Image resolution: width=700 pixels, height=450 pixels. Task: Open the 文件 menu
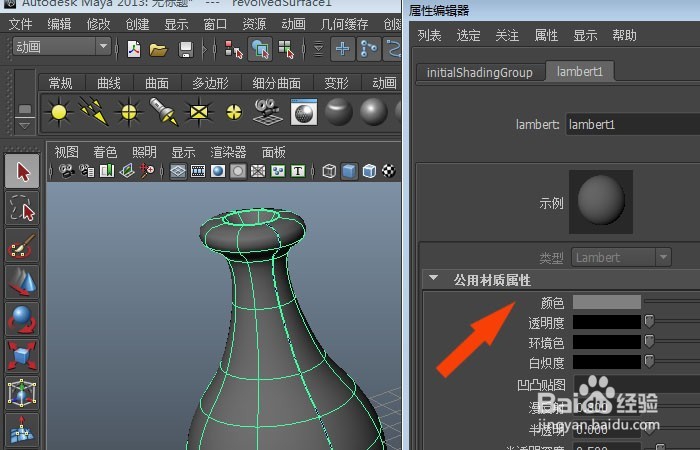pyautogui.click(x=21, y=24)
